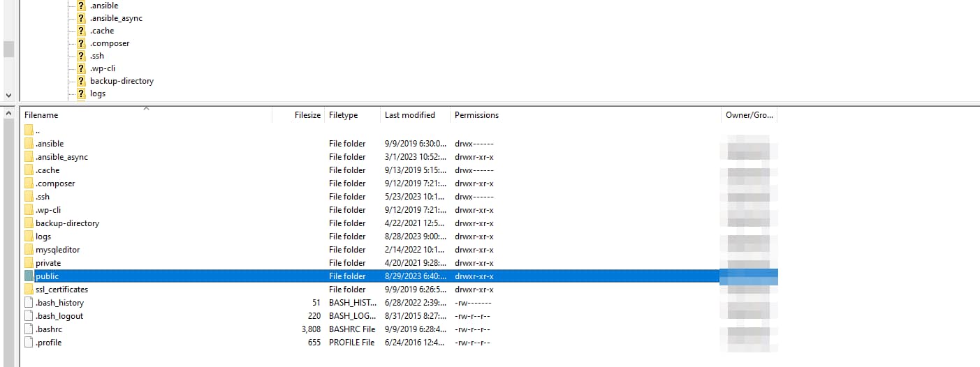Screen dimensions: 980x367
Task: Click the question-mark icon beside .wp-cli in tree
Action: point(82,68)
